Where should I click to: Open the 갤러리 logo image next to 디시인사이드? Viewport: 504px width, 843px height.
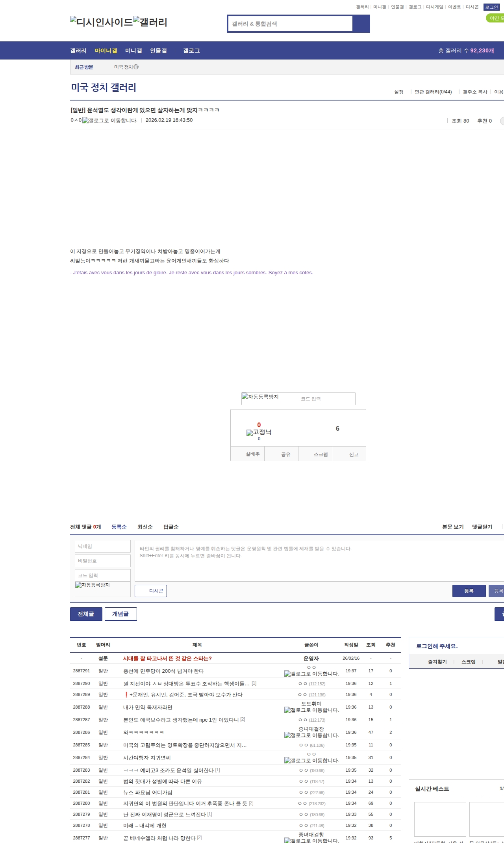pos(150,22)
